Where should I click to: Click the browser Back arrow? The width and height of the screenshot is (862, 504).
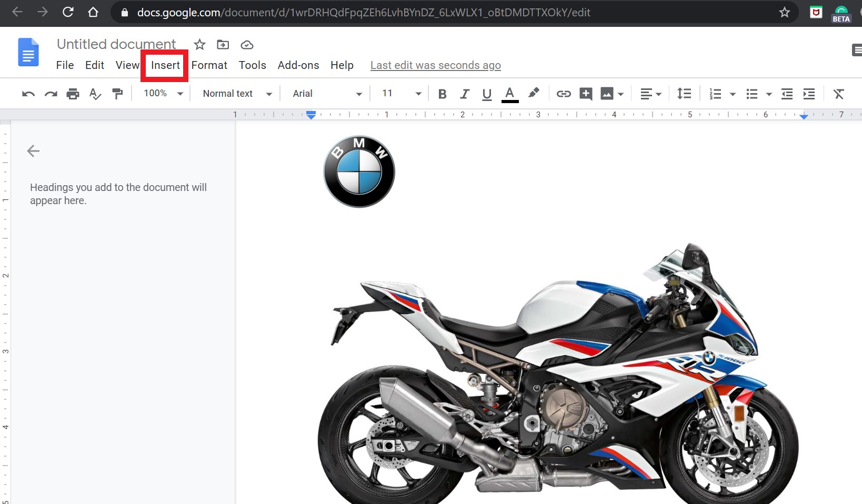tap(17, 12)
